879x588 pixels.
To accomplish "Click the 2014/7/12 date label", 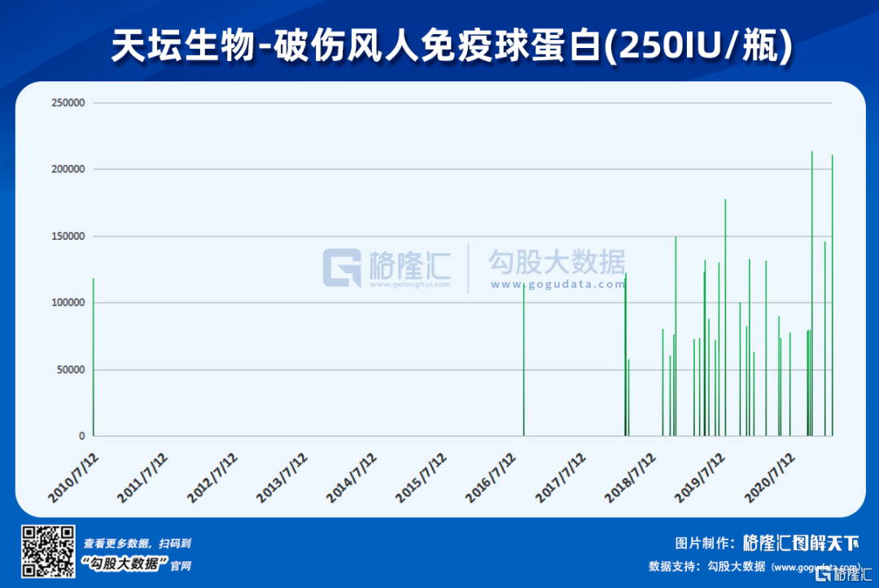I will [352, 477].
